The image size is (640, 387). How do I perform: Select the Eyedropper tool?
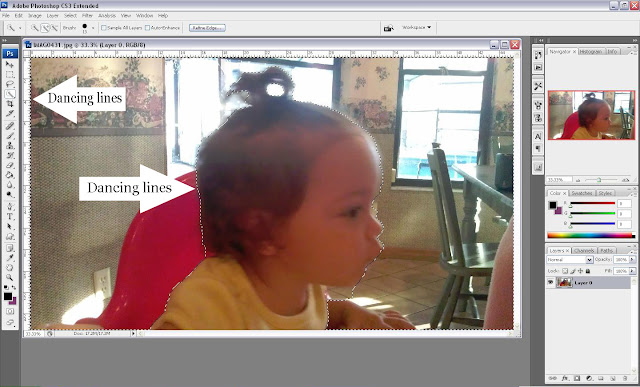click(x=10, y=258)
